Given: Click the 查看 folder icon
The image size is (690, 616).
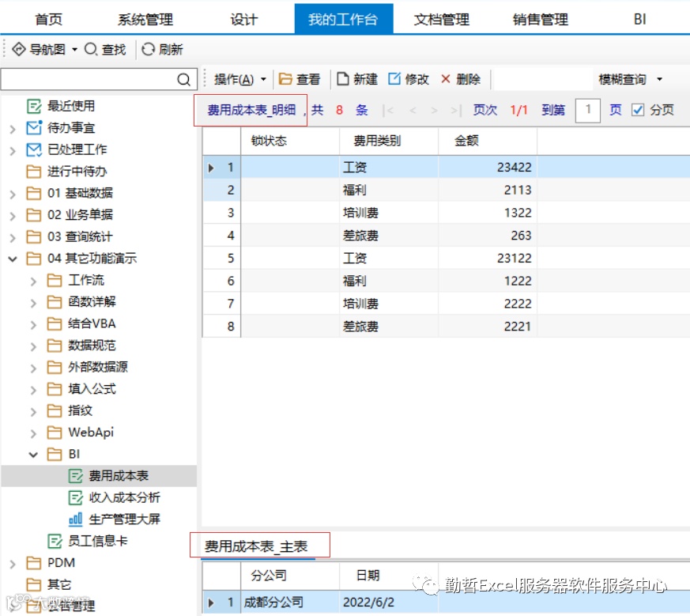Looking at the screenshot, I should coord(285,79).
